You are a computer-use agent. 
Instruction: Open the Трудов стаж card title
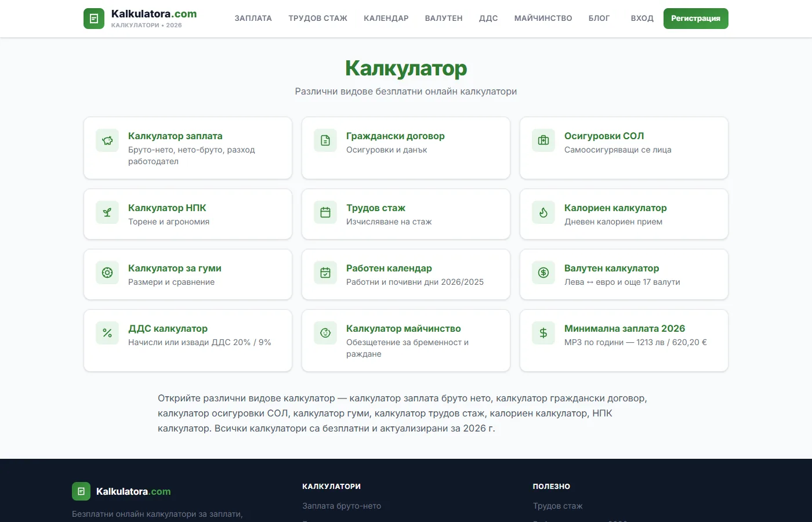click(x=376, y=208)
